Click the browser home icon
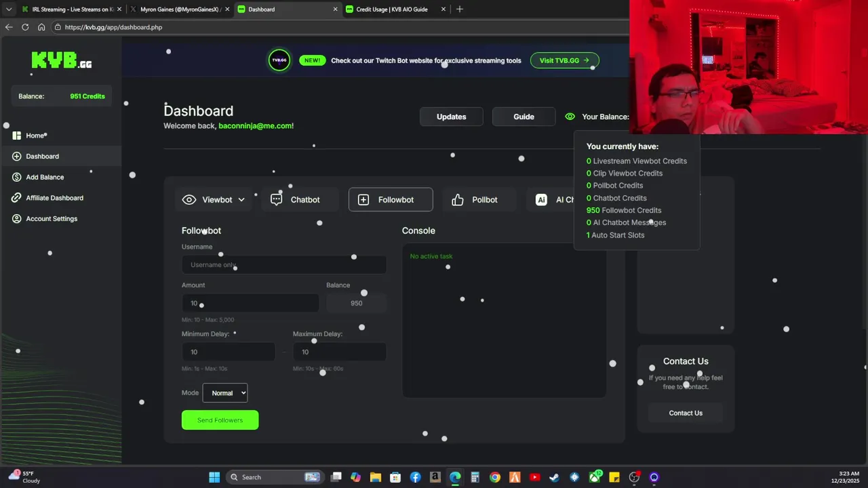 pyautogui.click(x=41, y=27)
